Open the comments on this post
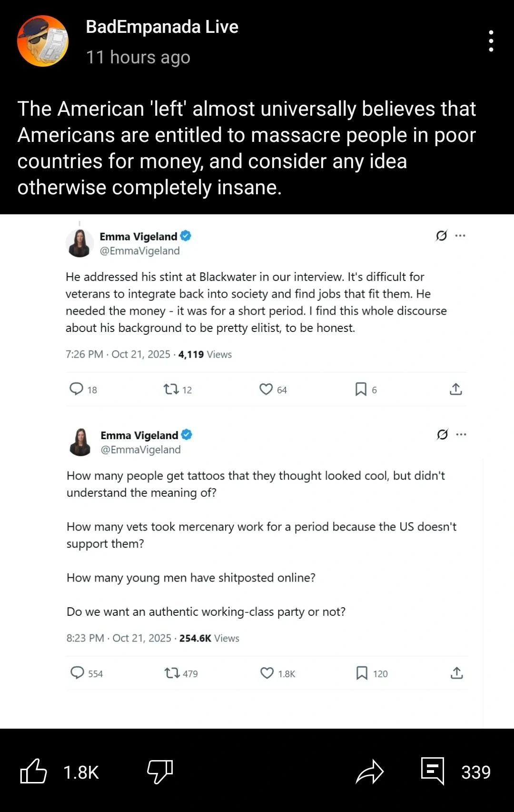Image resolution: width=514 pixels, height=812 pixels. (x=433, y=771)
